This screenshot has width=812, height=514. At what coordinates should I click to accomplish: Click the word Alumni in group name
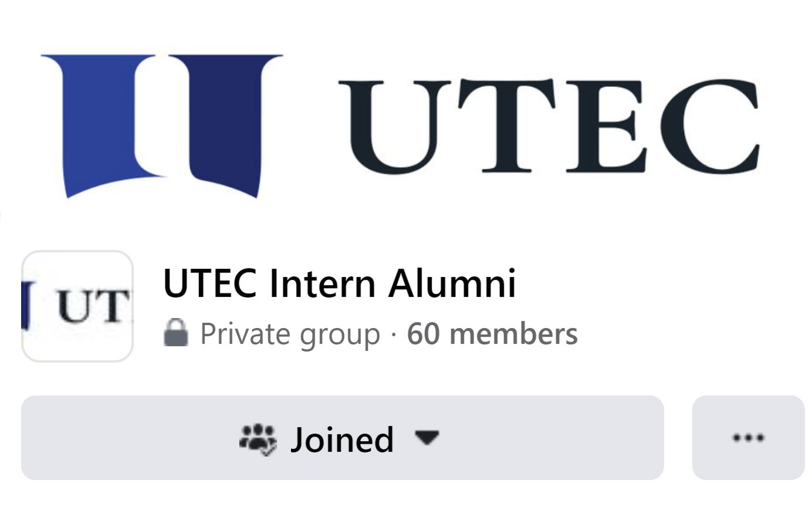point(452,283)
